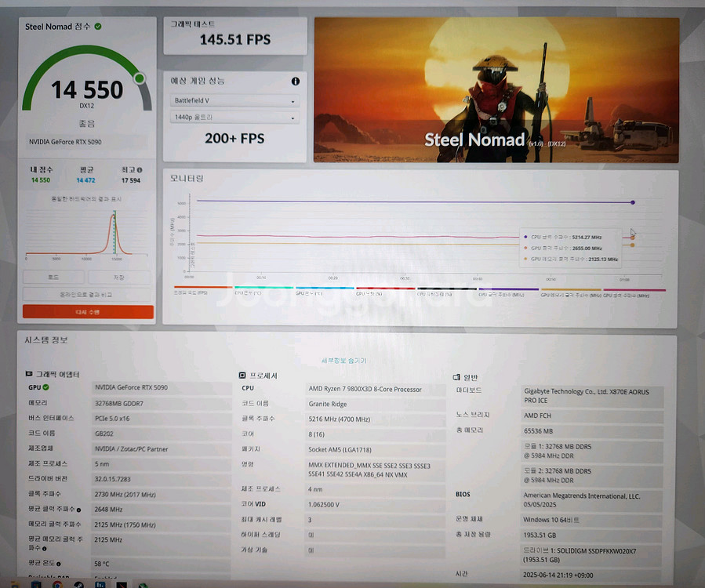Image resolution: width=705 pixels, height=588 pixels.
Task: Click my score value 14 550 under the gauge
Action: [x=41, y=180]
